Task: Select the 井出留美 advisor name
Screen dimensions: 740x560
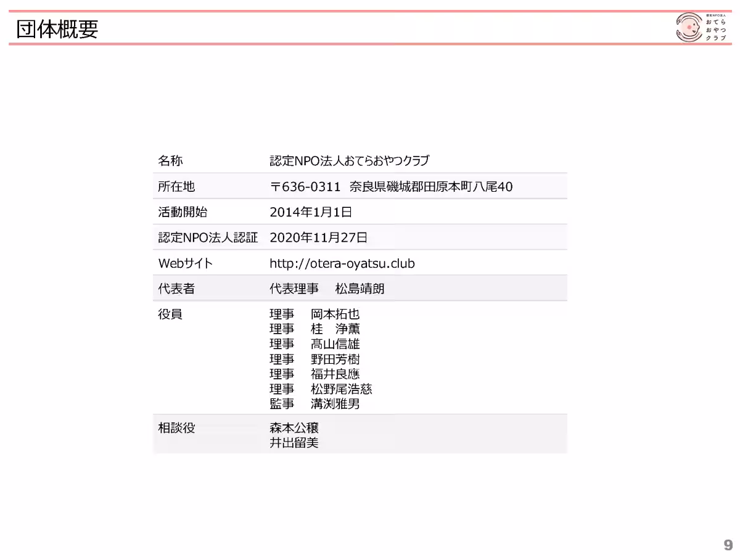Action: (294, 442)
